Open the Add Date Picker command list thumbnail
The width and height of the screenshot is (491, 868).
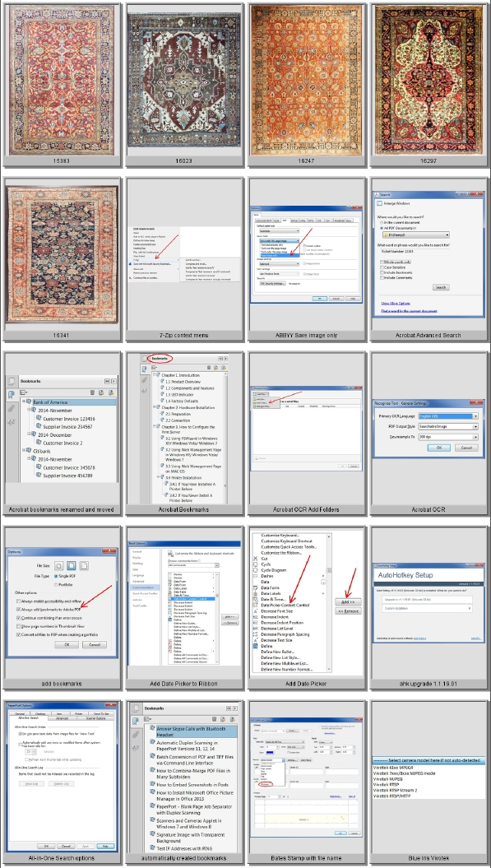306,603
